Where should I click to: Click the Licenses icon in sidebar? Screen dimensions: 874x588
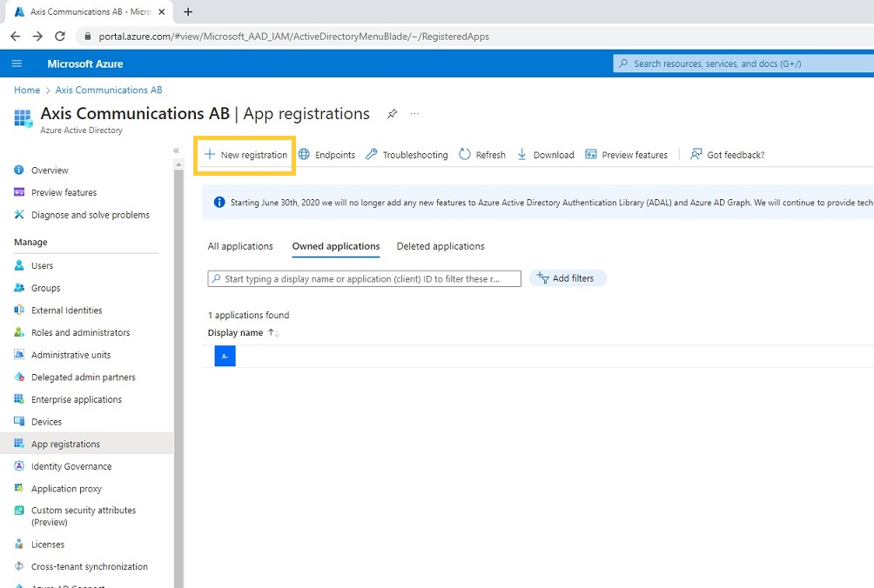pyautogui.click(x=19, y=544)
